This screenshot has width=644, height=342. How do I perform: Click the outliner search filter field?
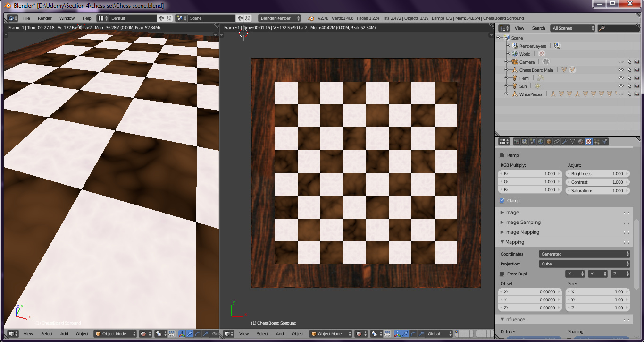pos(618,28)
